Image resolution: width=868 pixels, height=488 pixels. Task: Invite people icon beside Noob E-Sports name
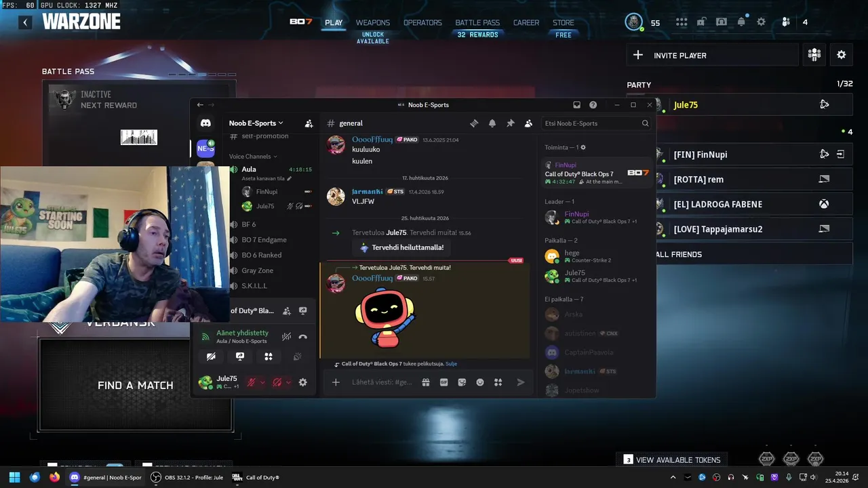pyautogui.click(x=309, y=123)
